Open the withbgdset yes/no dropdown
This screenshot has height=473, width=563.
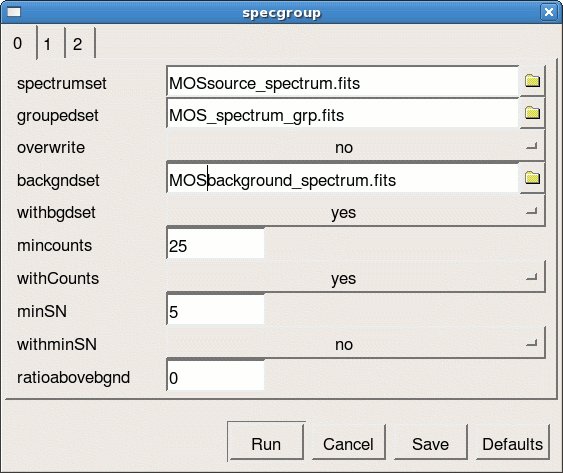pos(356,212)
